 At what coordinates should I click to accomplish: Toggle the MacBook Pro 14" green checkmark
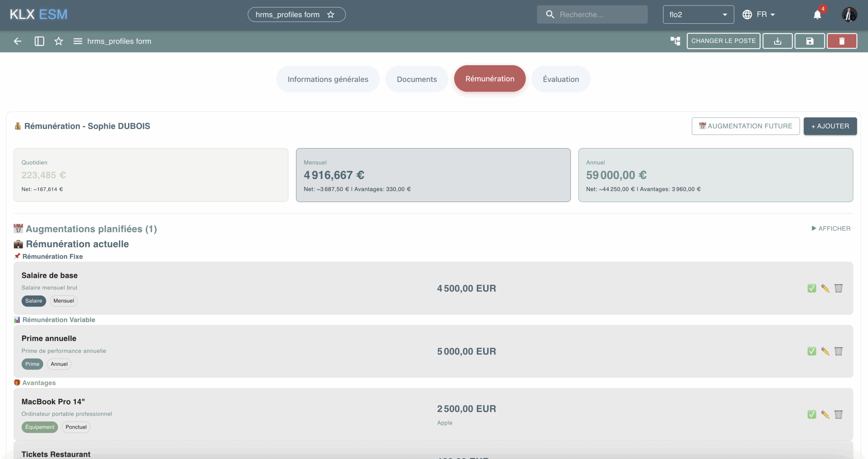click(812, 415)
